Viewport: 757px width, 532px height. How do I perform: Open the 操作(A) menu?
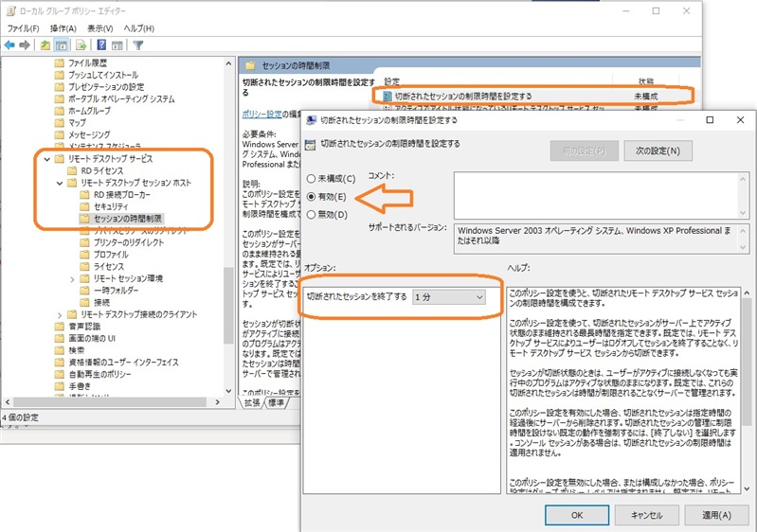coord(63,28)
